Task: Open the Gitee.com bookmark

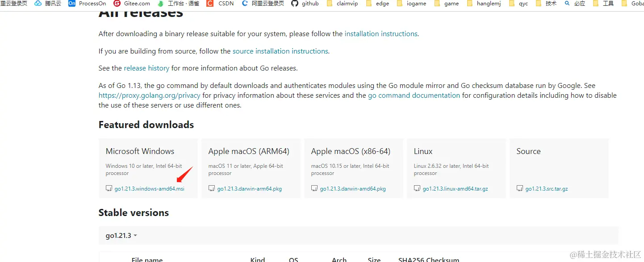Action: (132, 4)
